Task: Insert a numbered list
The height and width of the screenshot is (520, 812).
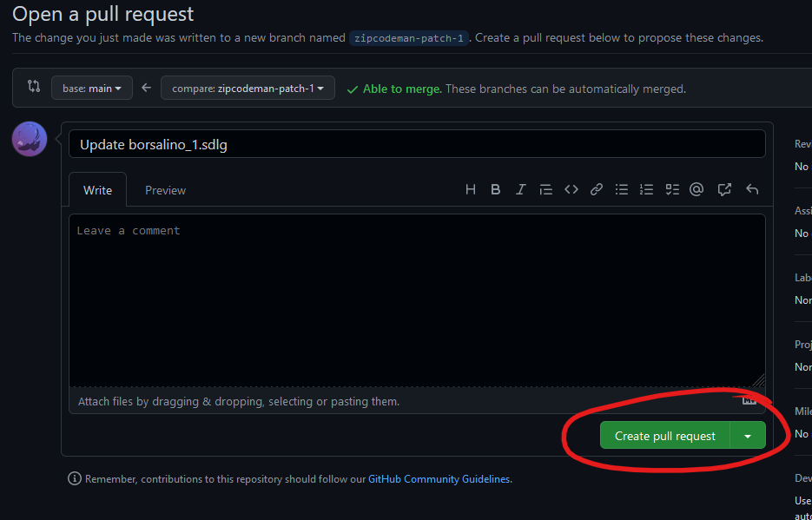Action: (x=646, y=189)
